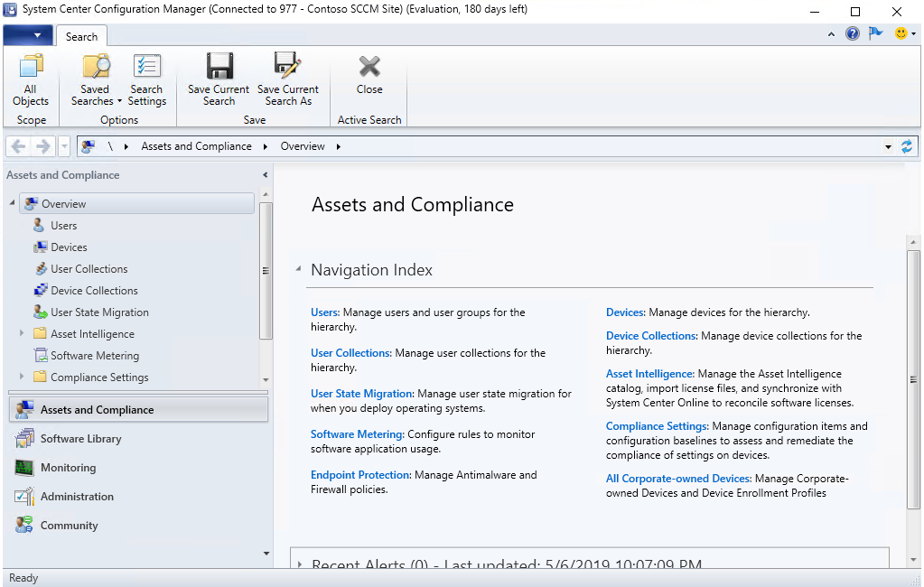Expand breadcrumb arrow after Assets and Compliance
Screen dimensions: 924x587
(x=266, y=146)
